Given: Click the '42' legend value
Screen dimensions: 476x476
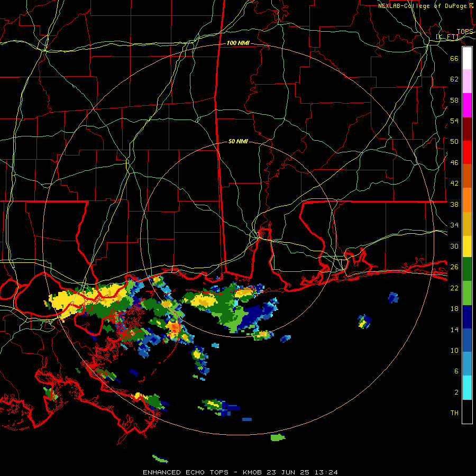Looking at the screenshot, I should (x=454, y=184).
